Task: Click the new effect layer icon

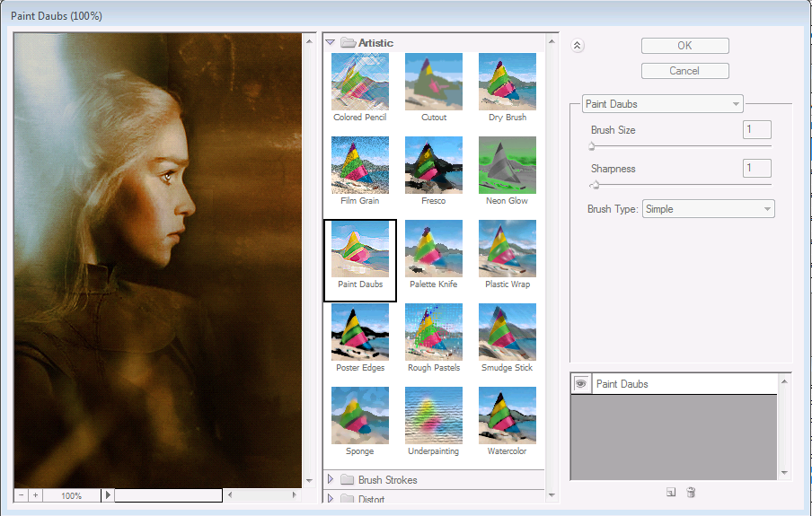Action: [x=671, y=492]
